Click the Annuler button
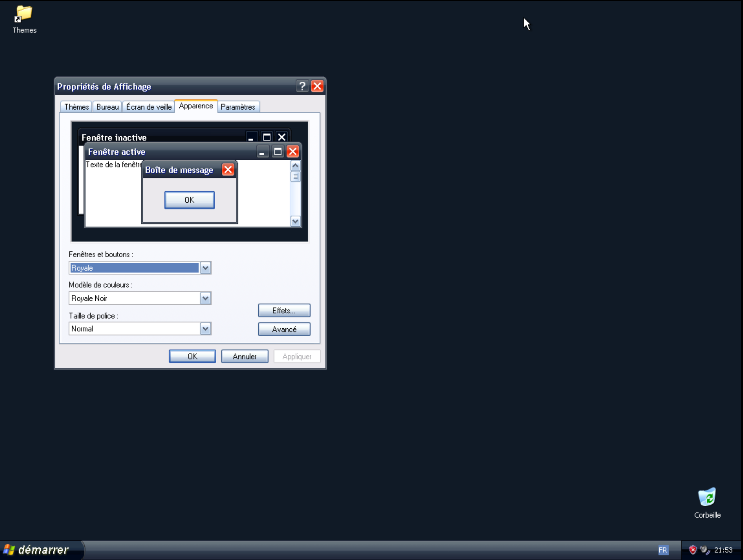The image size is (743, 560). tap(244, 356)
